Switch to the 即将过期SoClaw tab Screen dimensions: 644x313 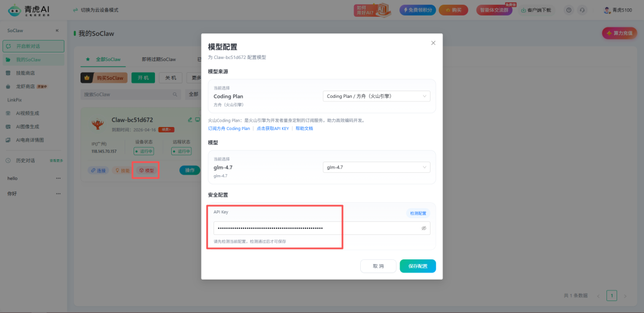pyautogui.click(x=159, y=60)
